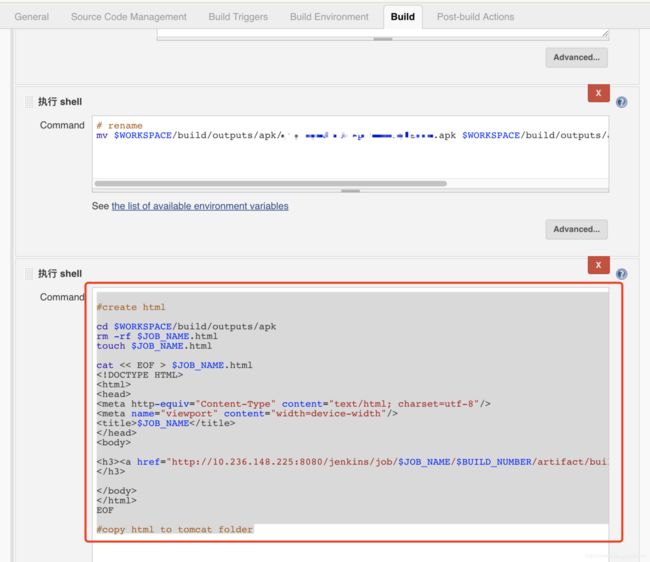Click the meta http-equiv Content-Type line

pos(293,404)
